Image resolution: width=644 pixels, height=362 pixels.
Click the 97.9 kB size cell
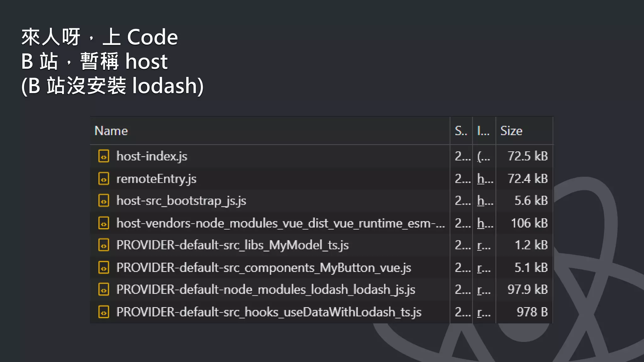tap(527, 290)
